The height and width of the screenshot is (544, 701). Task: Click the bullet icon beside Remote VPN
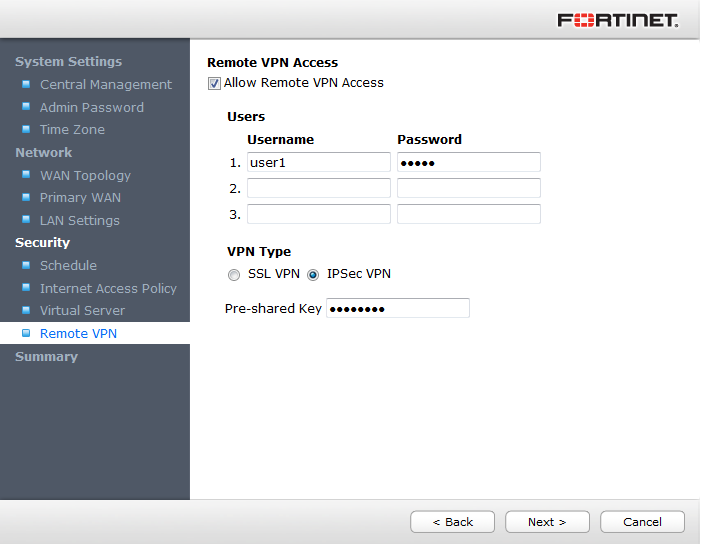click(x=26, y=333)
